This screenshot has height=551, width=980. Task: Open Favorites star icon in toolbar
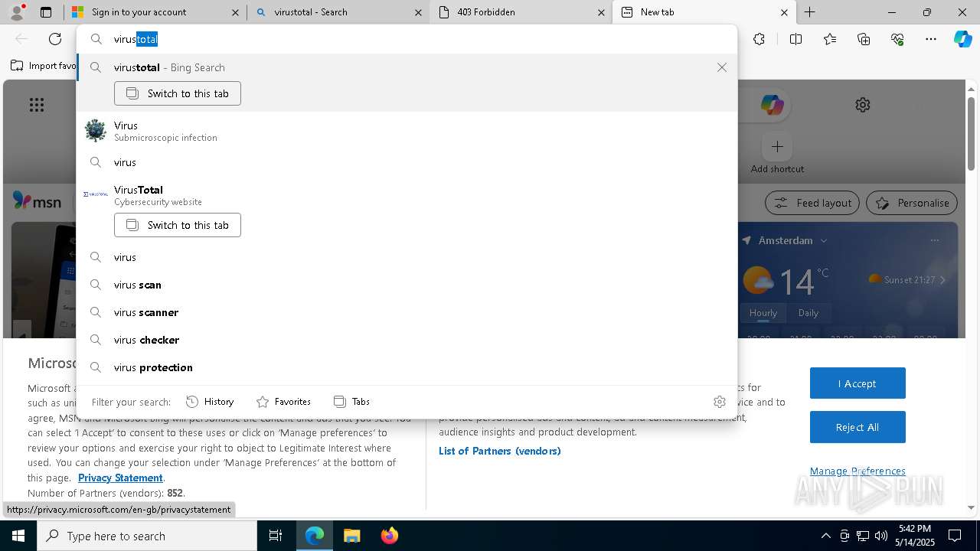click(x=830, y=39)
